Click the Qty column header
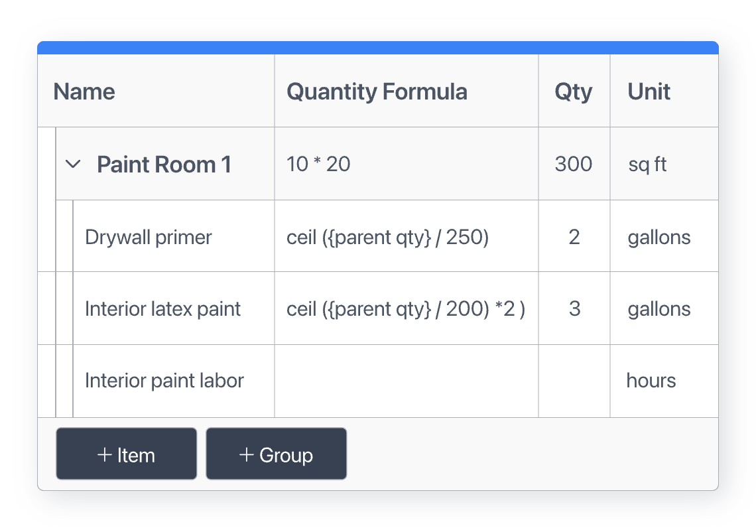Viewport: 756px width, 532px height. [574, 92]
